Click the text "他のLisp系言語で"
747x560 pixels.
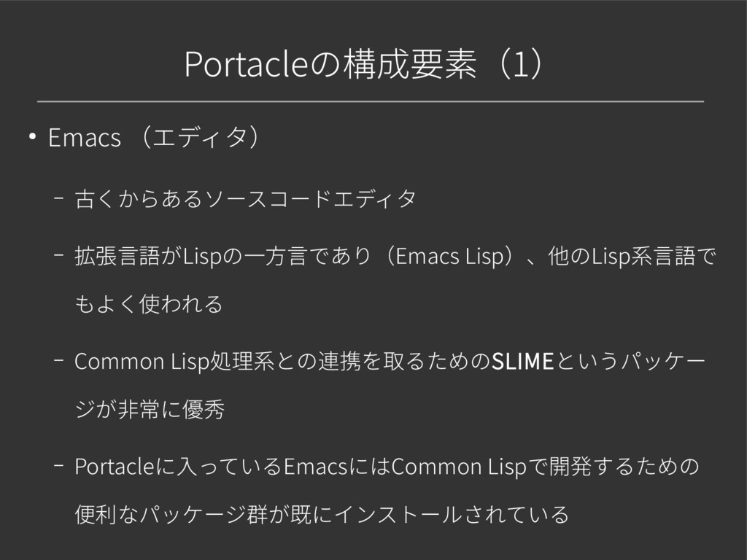[634, 257]
